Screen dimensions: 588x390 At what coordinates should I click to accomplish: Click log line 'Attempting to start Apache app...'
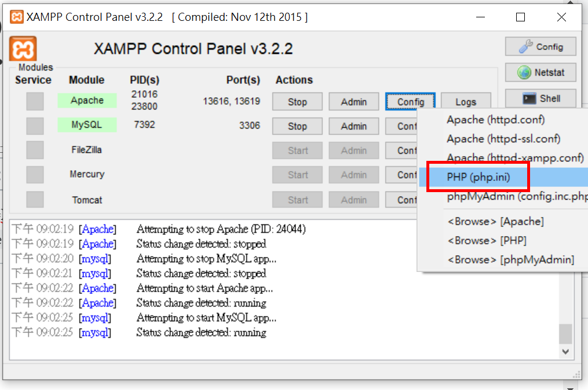coord(204,288)
